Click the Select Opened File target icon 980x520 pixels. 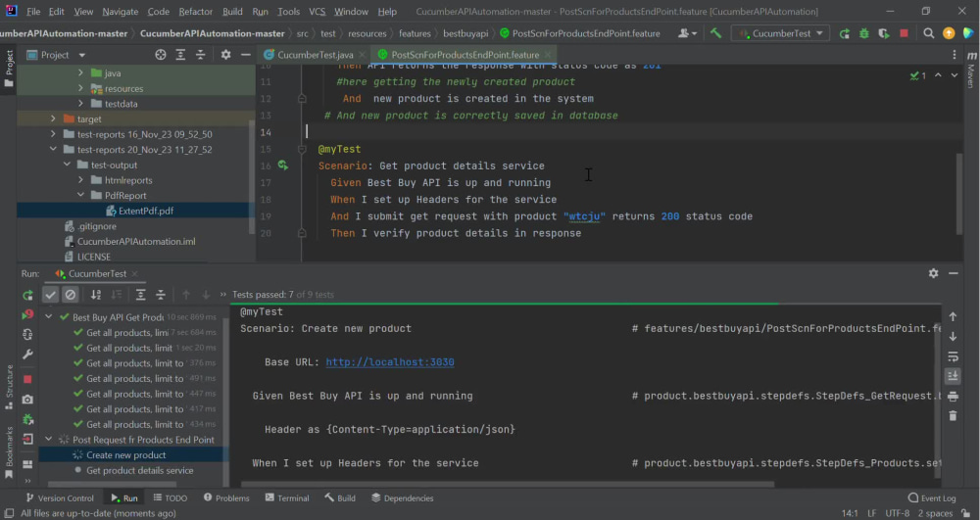[x=161, y=55]
